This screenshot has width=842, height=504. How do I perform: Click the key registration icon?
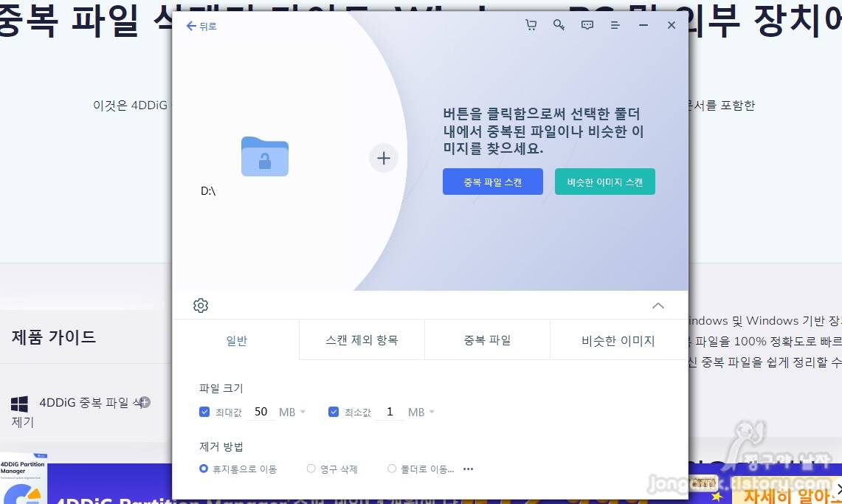559,24
